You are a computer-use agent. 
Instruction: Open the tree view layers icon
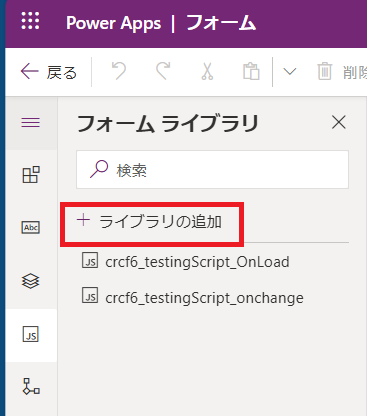click(31, 281)
